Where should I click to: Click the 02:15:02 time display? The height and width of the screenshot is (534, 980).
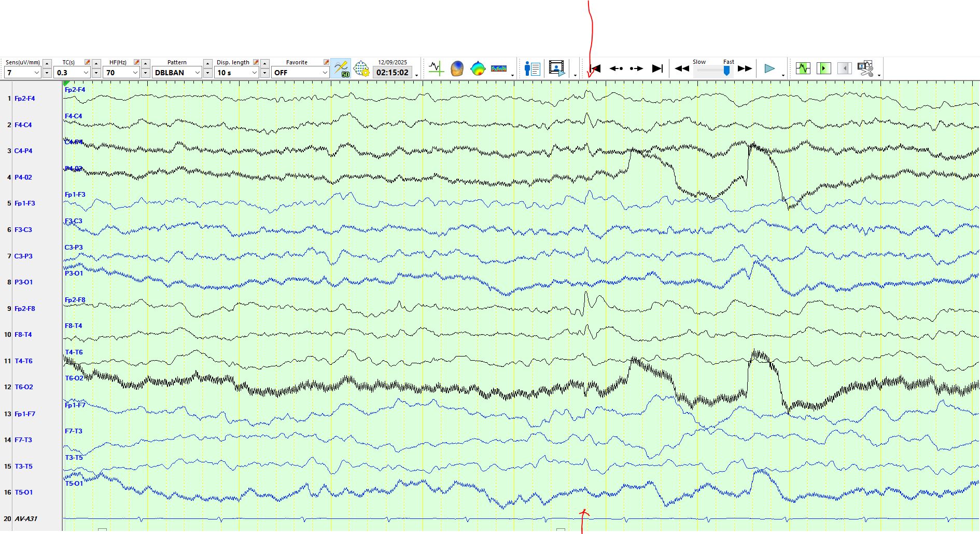pos(393,73)
